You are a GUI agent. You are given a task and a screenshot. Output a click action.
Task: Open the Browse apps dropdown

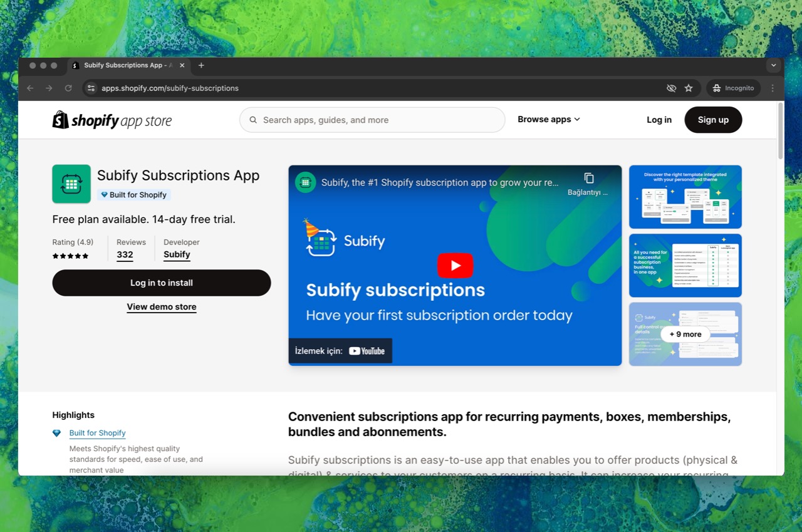pyautogui.click(x=548, y=119)
